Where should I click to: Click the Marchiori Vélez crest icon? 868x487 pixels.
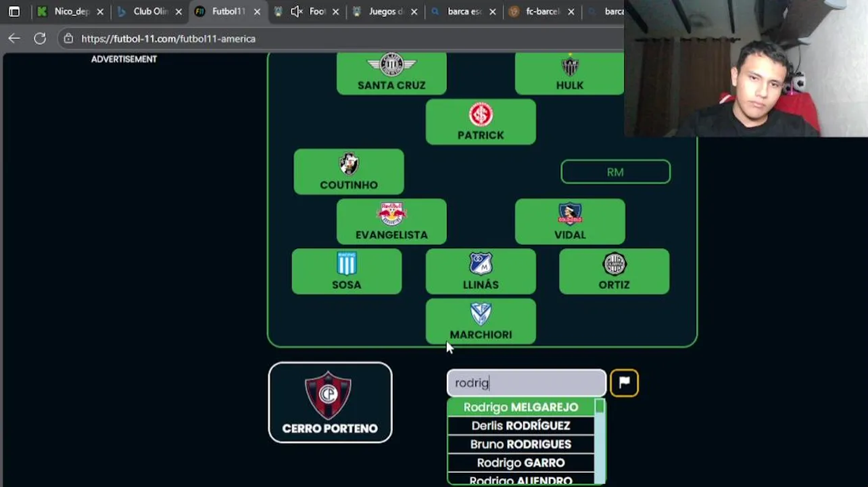pyautogui.click(x=481, y=314)
